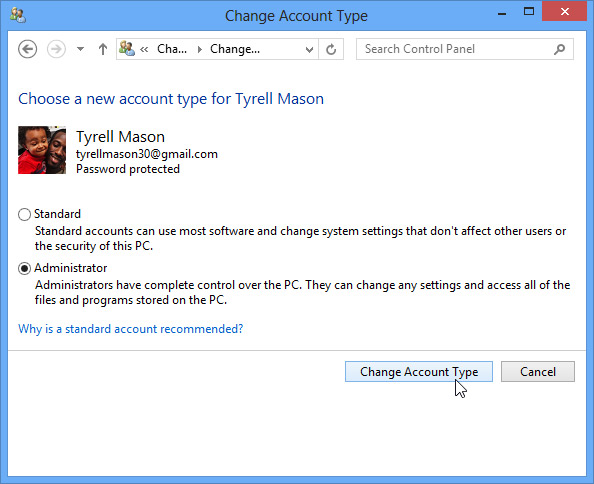Image resolution: width=594 pixels, height=484 pixels.
Task: Maximize the Change Account Type window
Action: coord(529,12)
